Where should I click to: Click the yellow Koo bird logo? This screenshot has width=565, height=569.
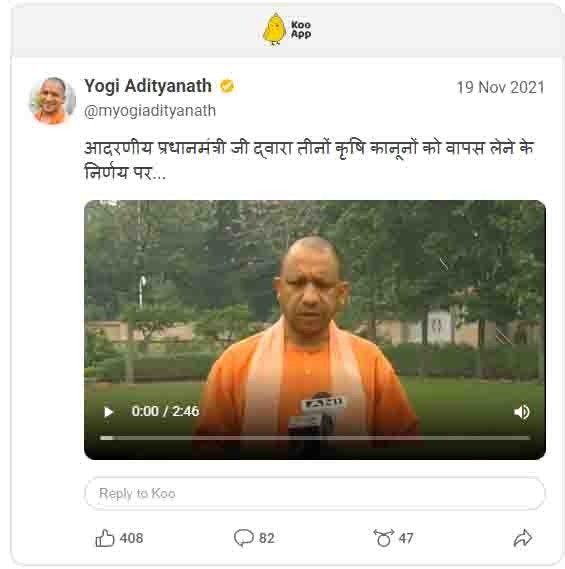[x=274, y=29]
